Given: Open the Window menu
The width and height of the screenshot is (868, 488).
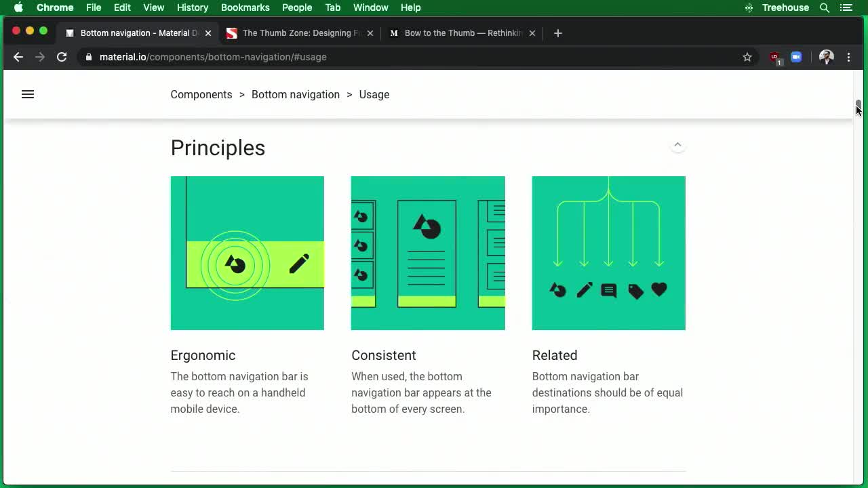Looking at the screenshot, I should click(370, 7).
